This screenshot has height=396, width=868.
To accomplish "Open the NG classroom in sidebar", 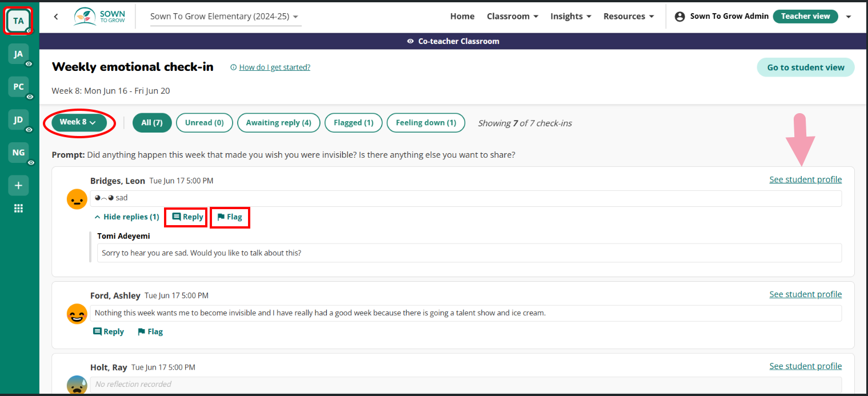I will point(18,153).
